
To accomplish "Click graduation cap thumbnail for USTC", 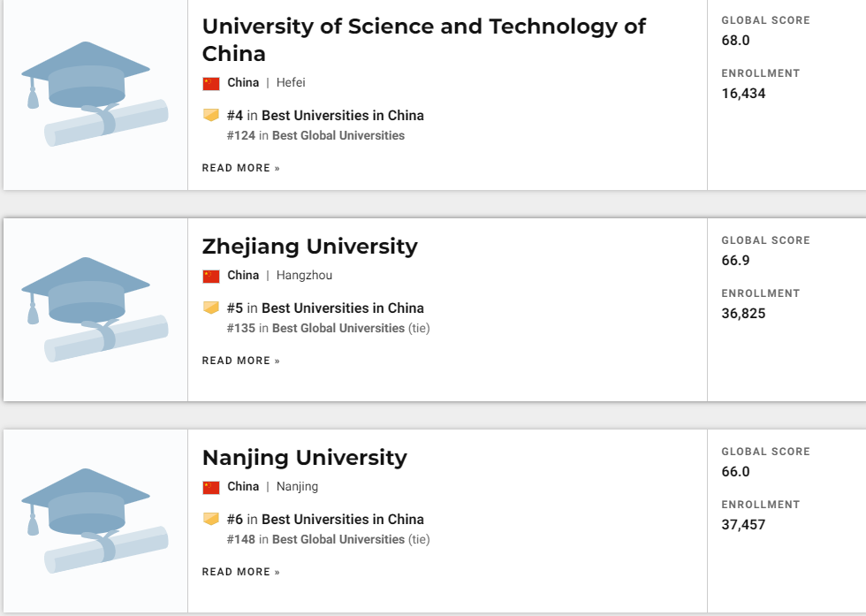I will [95, 94].
